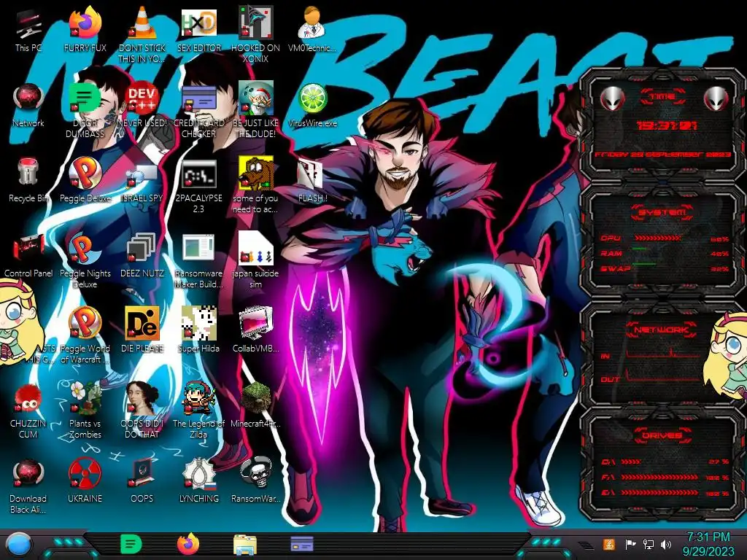747x560 pixels.
Task: Click the left alien head in Time widget
Action: [612, 99]
